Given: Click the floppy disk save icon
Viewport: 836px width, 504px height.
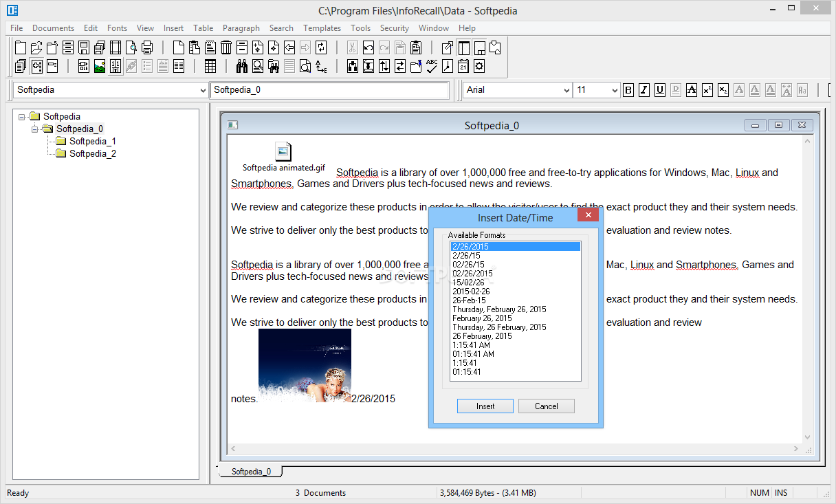Looking at the screenshot, I should 84,47.
